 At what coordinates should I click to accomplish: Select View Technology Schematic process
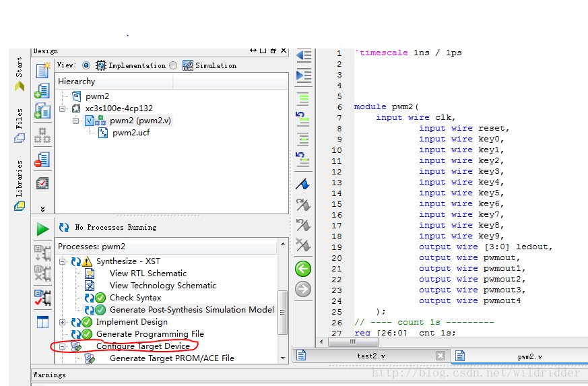click(163, 286)
